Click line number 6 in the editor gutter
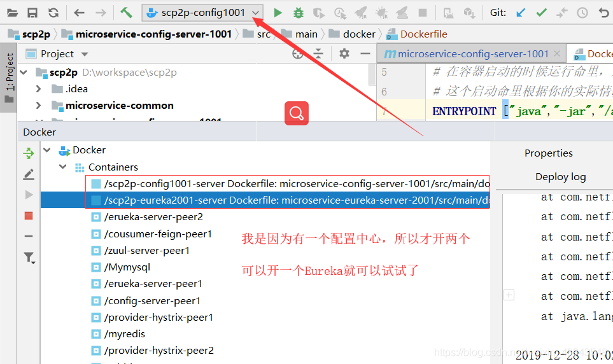The height and width of the screenshot is (364, 613). [384, 92]
